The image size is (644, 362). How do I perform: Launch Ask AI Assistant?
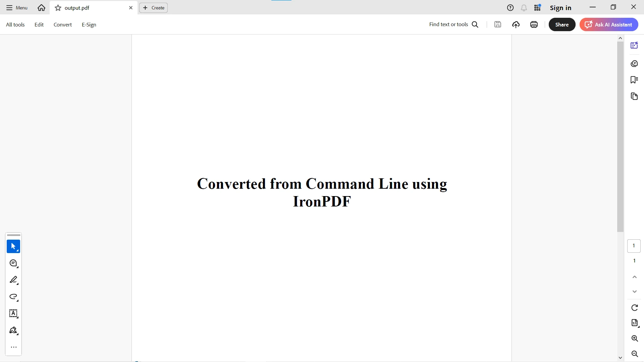(x=608, y=24)
